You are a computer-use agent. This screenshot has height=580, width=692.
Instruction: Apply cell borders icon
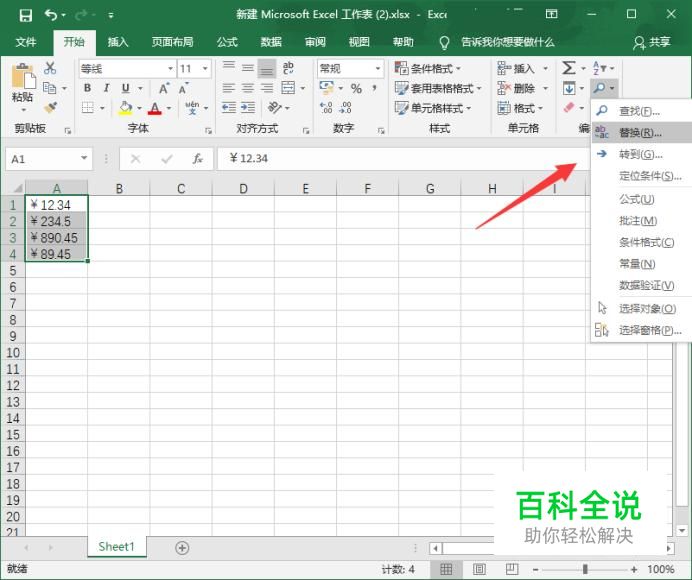tap(88, 107)
